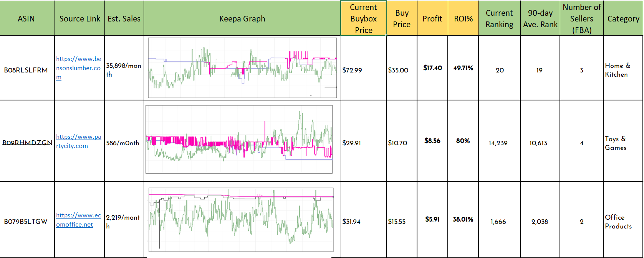
Task: Select 90-day average rank cell 10,613
Action: [540, 141]
